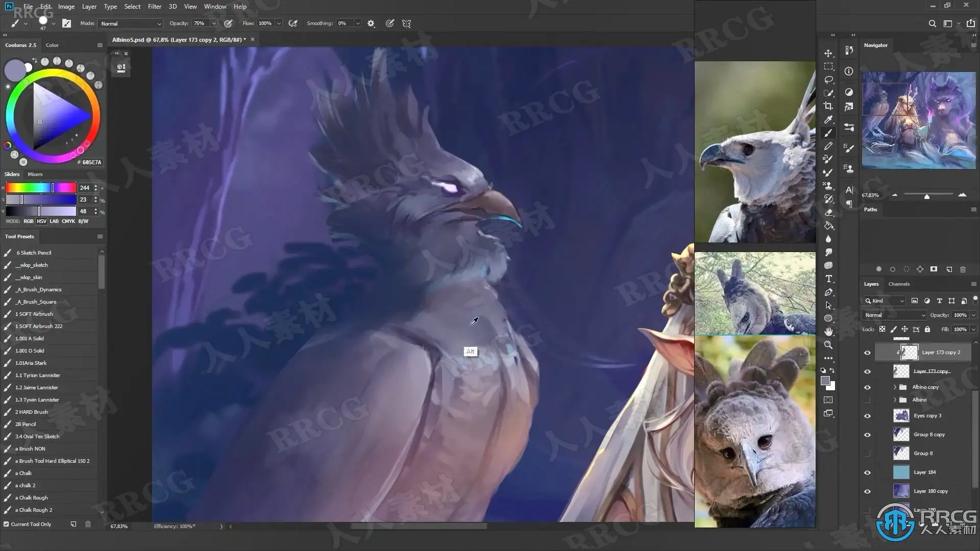
Task: Select the Paint Bucket tool
Action: (x=828, y=226)
